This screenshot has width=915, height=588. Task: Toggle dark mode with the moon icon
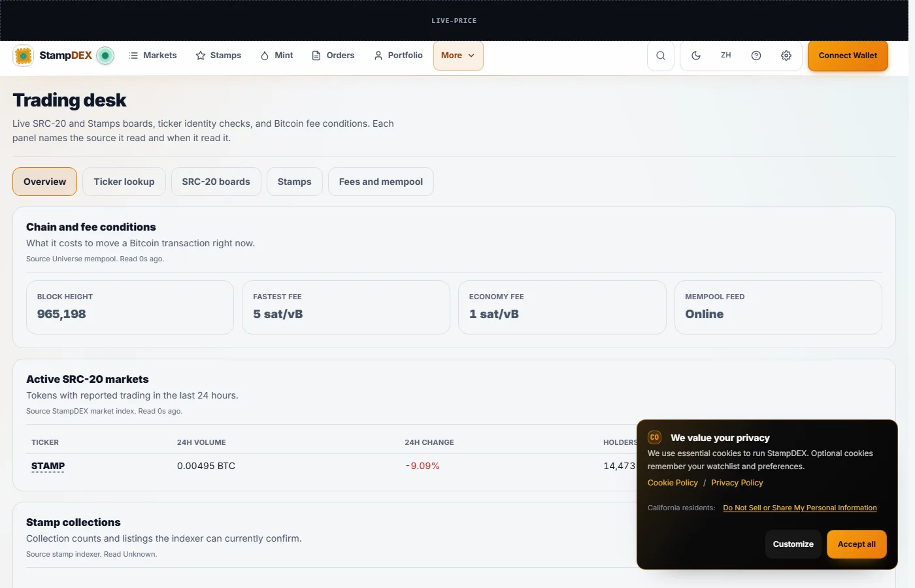pos(696,56)
